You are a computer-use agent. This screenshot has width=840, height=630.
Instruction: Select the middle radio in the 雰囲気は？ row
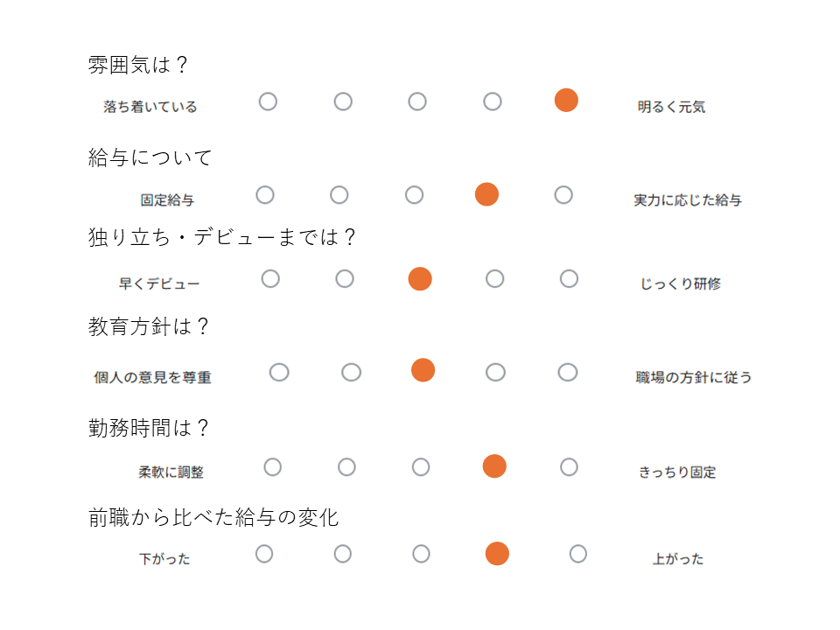(417, 101)
